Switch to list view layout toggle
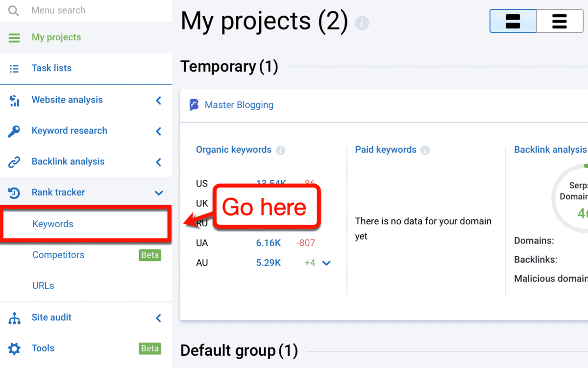The width and height of the screenshot is (588, 368). pyautogui.click(x=559, y=22)
